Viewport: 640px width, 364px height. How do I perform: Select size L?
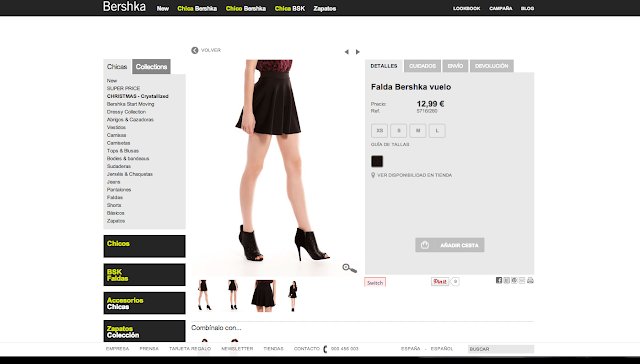(x=437, y=131)
